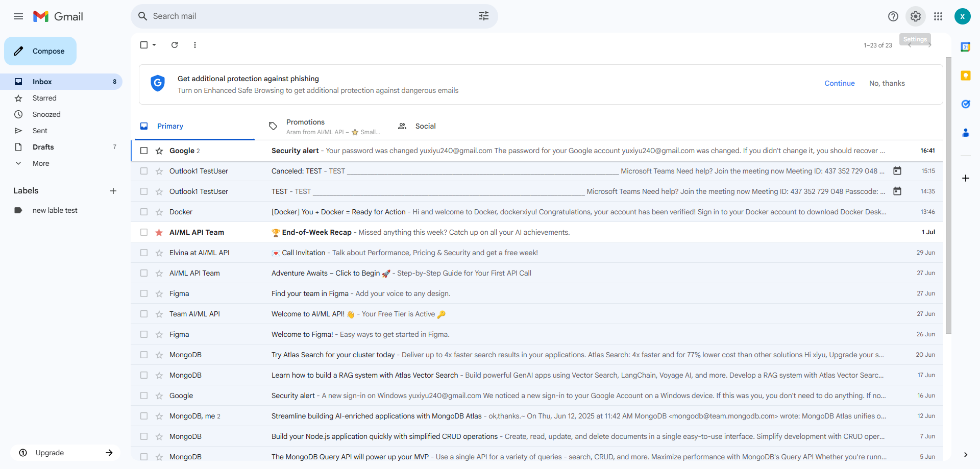Click the Upgrade button
This screenshot has width=980, height=469.
point(65,453)
